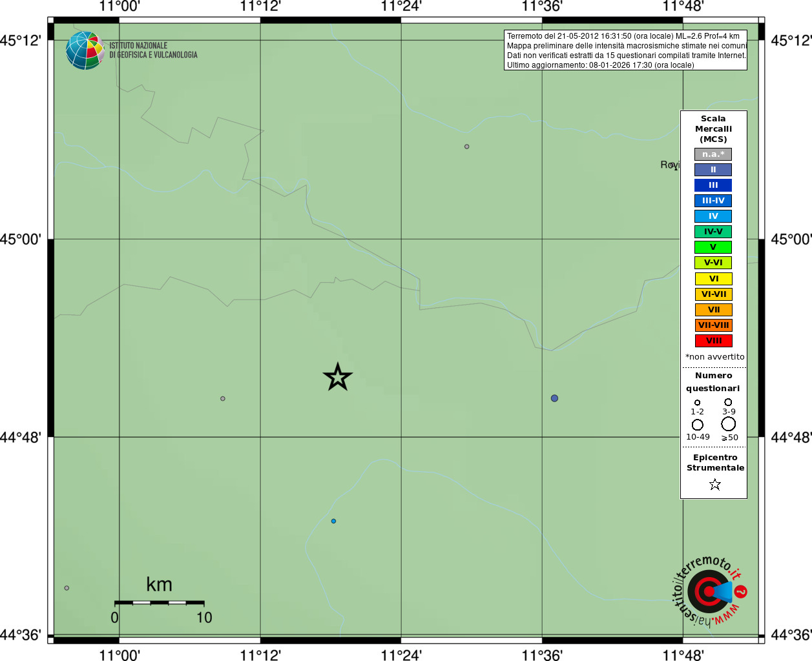
Task: Click the top axis label 11°00'
Action: tap(120, 6)
